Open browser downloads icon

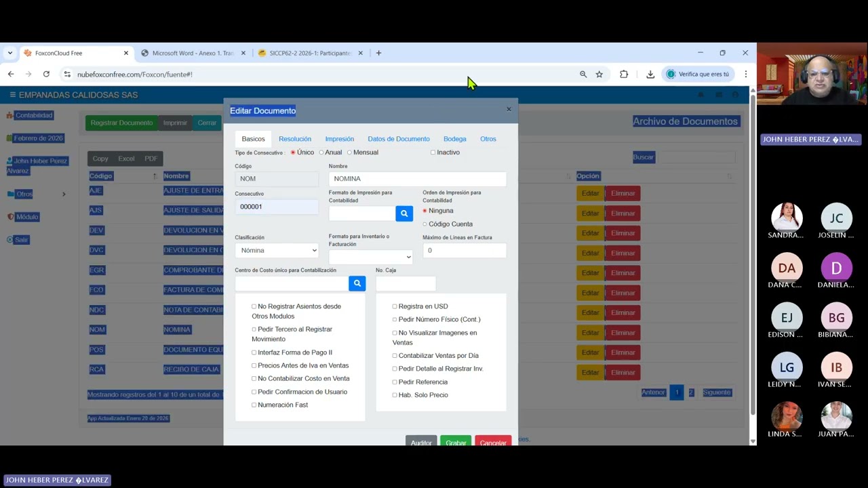650,74
